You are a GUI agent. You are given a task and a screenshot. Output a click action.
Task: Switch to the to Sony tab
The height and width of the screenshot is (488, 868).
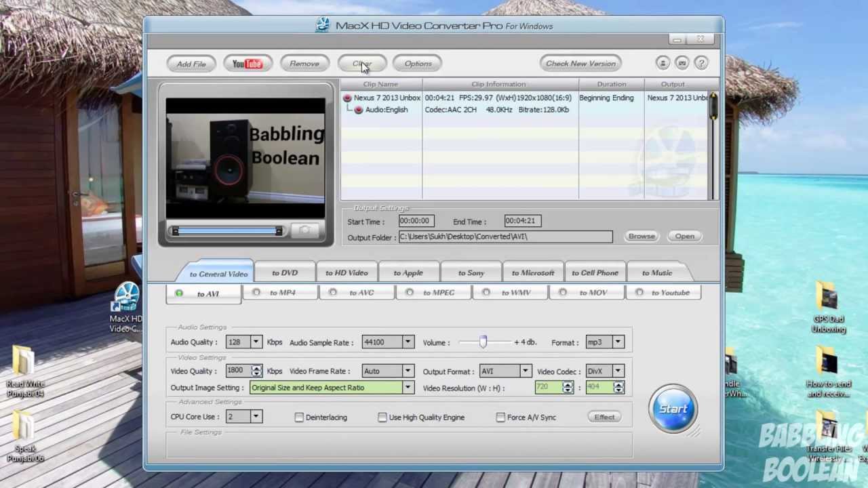(471, 272)
